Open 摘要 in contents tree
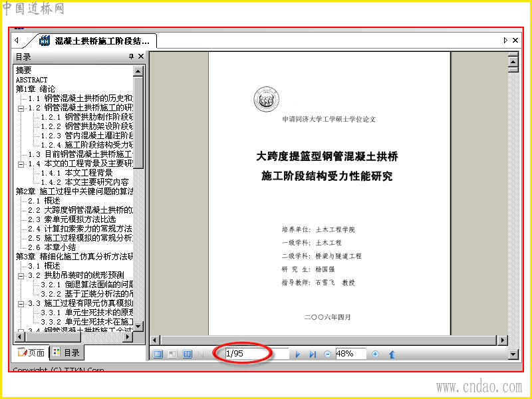The height and width of the screenshot is (399, 532). [x=24, y=70]
